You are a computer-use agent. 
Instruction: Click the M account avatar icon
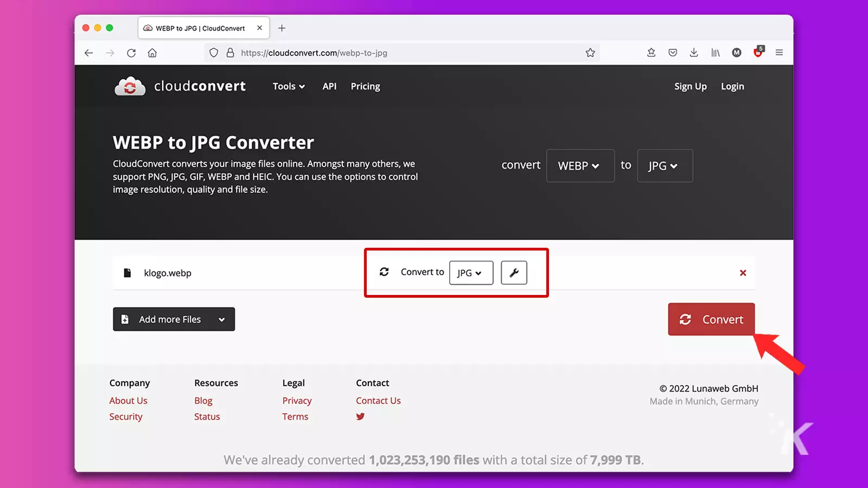click(x=736, y=53)
